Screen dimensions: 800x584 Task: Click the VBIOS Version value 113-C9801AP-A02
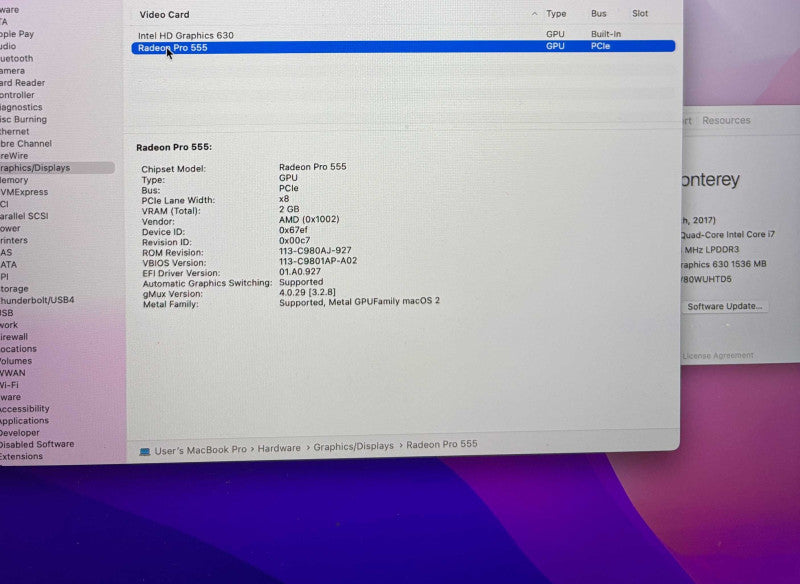[318, 261]
